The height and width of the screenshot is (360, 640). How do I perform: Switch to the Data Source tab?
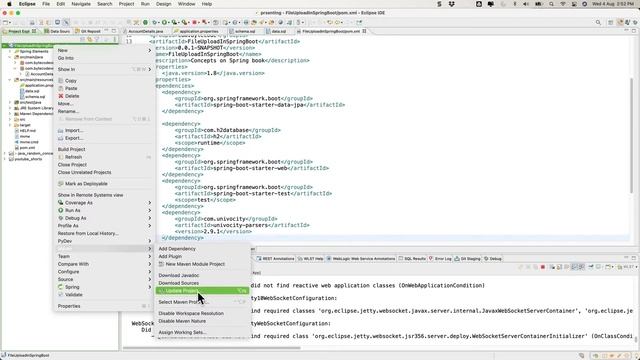tap(57, 31)
